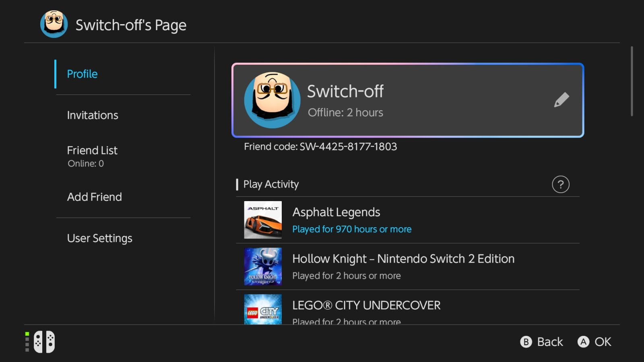Screen dimensions: 644x362
Task: Click Played for 970 hours or more
Action: [x=352, y=229]
